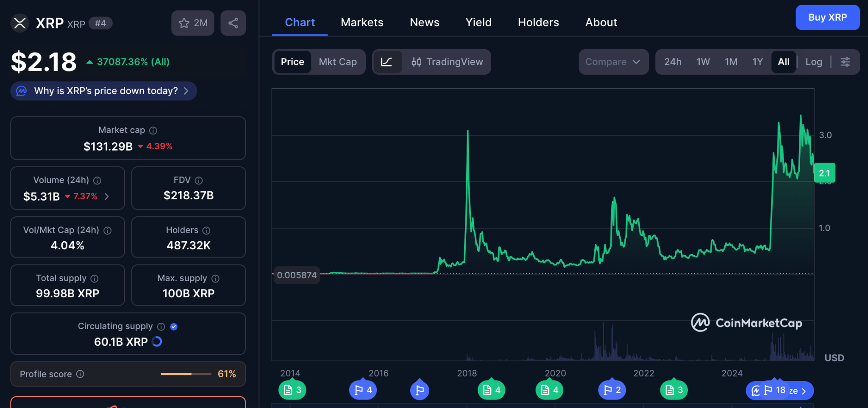Click the share icon button
Image resolution: width=868 pixels, height=408 pixels.
[233, 23]
